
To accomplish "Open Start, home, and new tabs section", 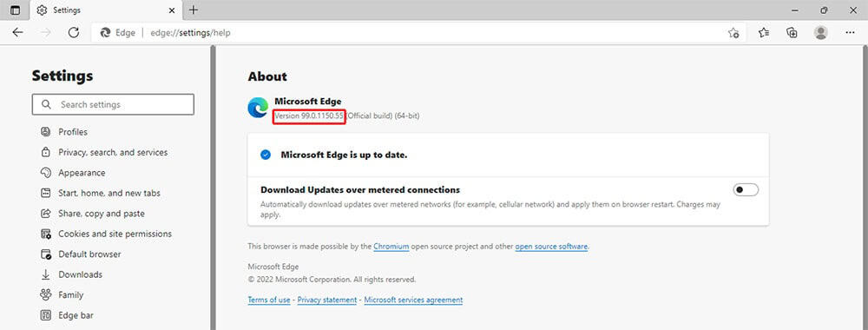I will click(109, 194).
